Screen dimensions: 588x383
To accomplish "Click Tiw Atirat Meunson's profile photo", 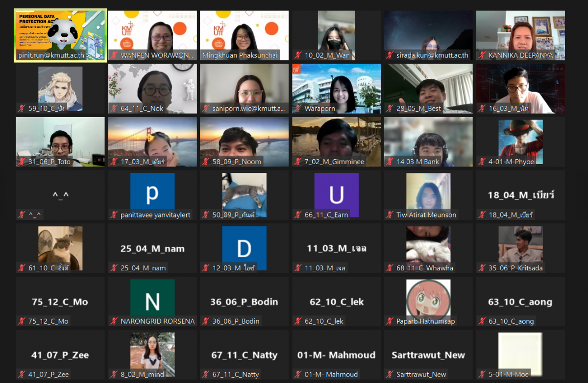I will tap(428, 195).
